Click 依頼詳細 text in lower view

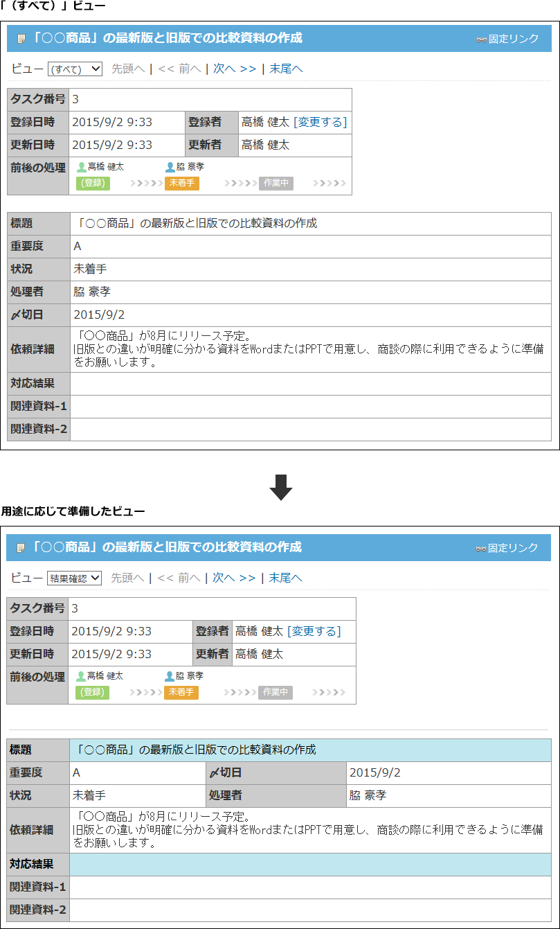point(308,831)
